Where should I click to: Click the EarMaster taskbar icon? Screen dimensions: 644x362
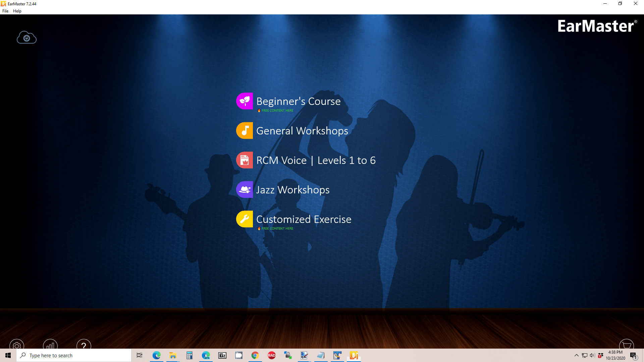point(354,355)
